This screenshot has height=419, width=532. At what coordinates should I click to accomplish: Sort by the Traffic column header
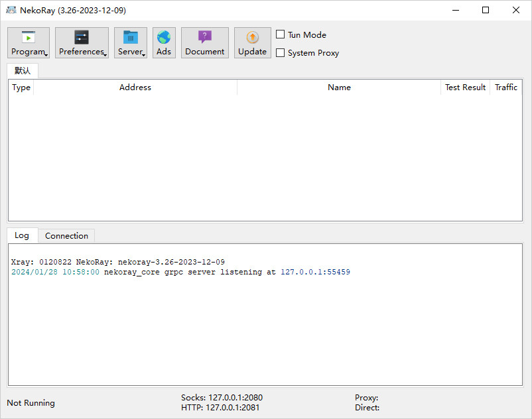point(506,88)
